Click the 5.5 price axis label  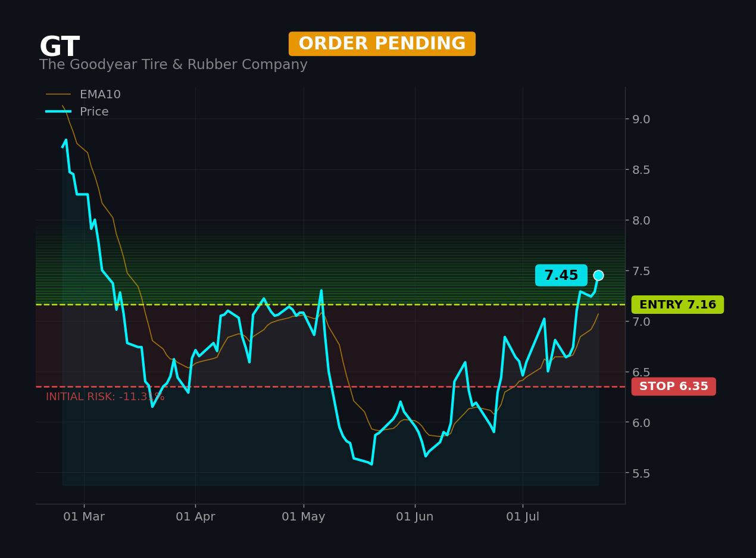click(x=642, y=473)
